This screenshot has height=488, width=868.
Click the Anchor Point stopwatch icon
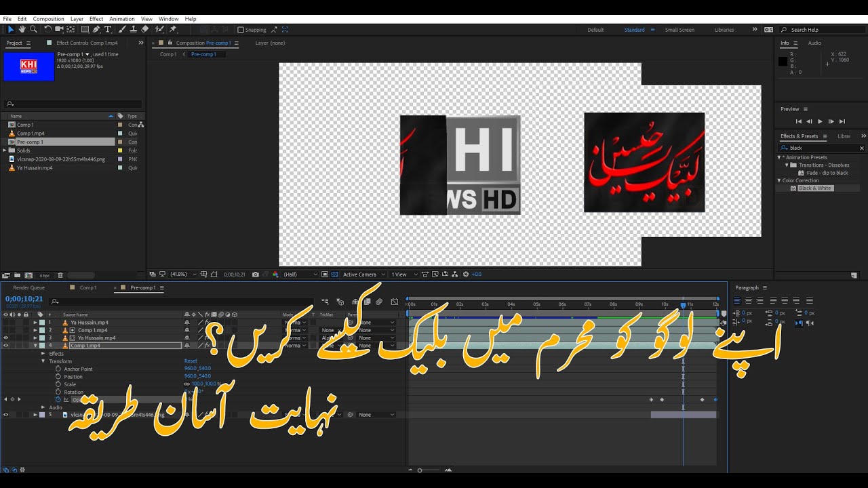58,369
